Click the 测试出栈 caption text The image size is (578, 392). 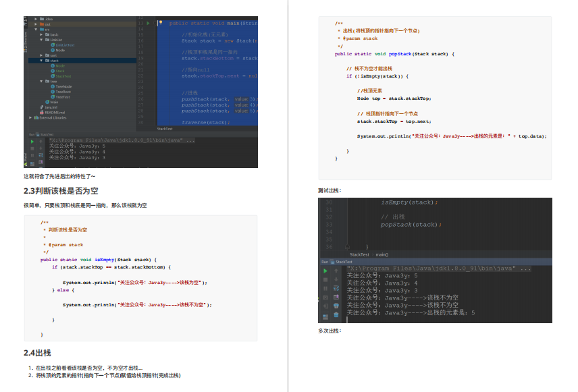pyautogui.click(x=330, y=190)
